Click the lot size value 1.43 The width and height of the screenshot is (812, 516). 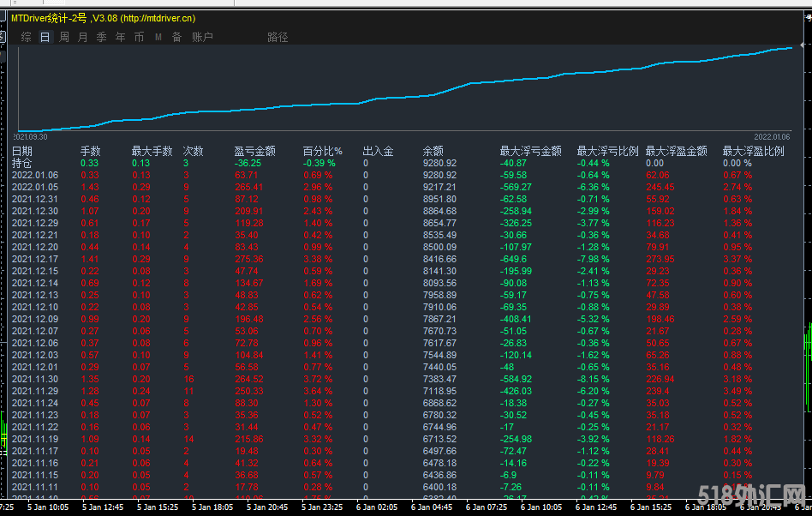90,187
